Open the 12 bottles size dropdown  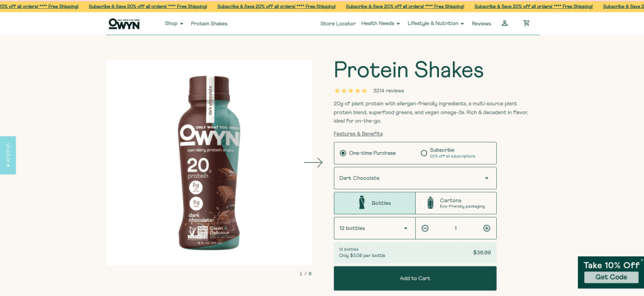tap(375, 228)
